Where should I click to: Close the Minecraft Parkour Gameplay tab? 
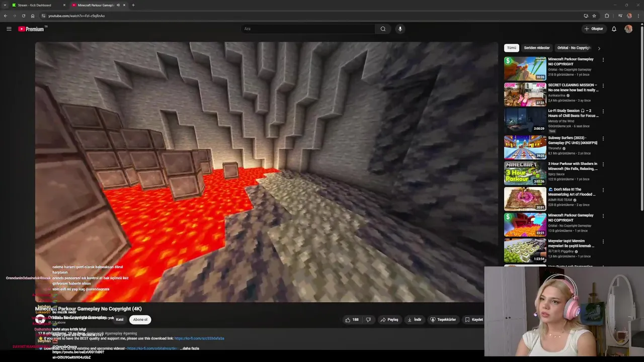[x=124, y=5]
